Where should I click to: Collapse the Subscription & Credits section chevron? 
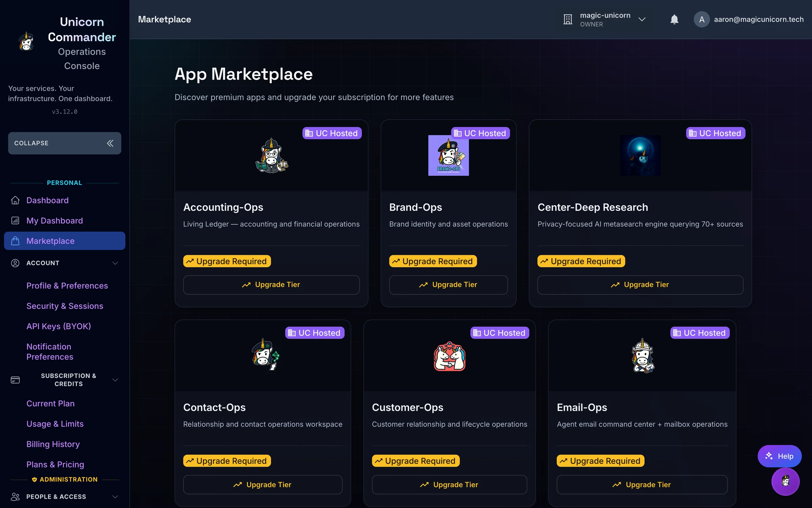point(115,380)
